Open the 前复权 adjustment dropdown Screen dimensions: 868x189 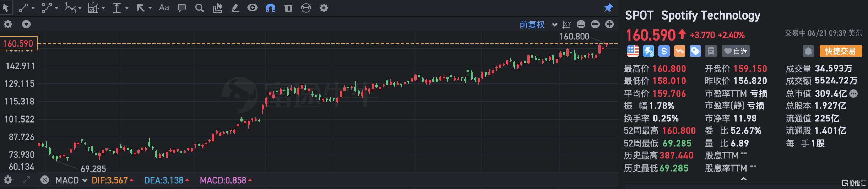pyautogui.click(x=538, y=25)
